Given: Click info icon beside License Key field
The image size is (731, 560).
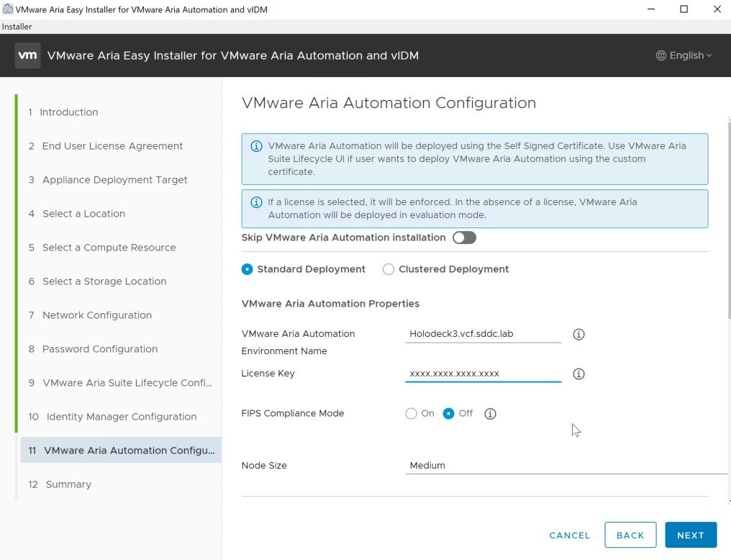Looking at the screenshot, I should tap(578, 374).
